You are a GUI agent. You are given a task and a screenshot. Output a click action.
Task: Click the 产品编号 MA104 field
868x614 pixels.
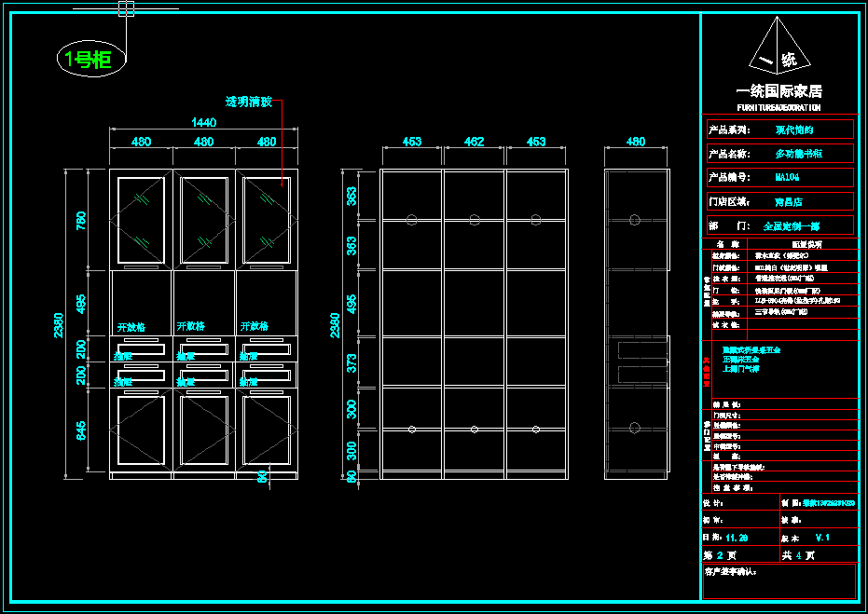(778, 177)
